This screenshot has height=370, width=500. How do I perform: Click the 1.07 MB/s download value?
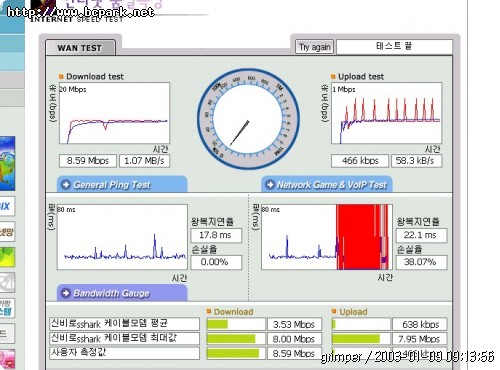point(144,161)
